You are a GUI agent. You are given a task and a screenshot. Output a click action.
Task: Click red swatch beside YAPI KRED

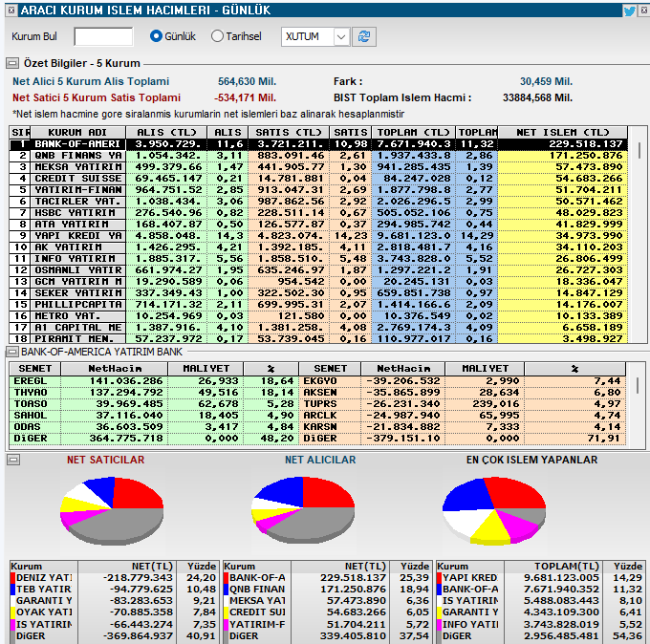(439, 578)
